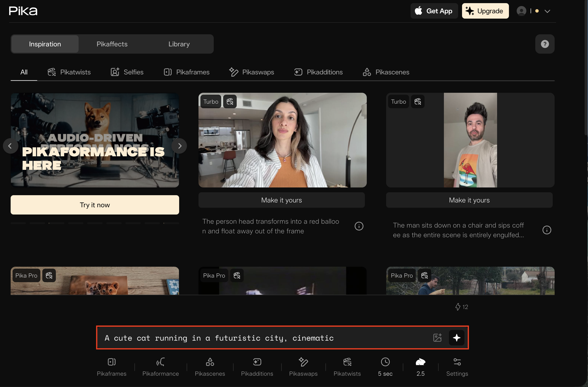Click the Upgrade button
588x387 pixels.
tap(485, 11)
